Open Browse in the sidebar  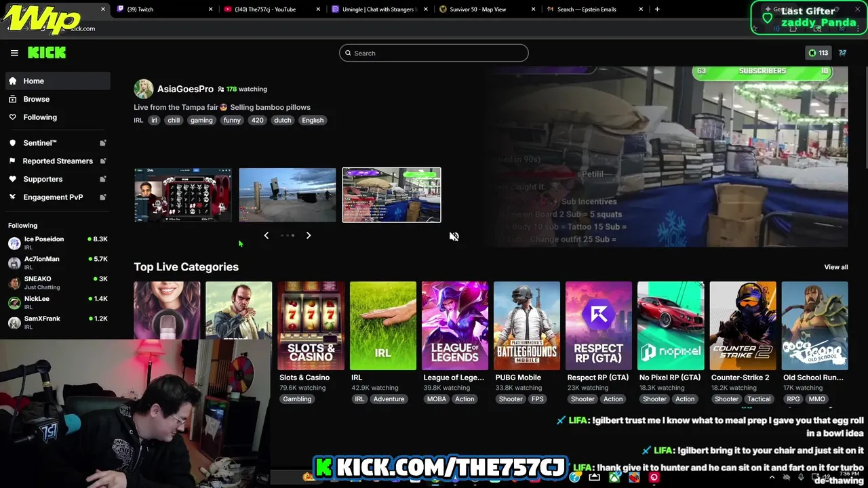58,99
